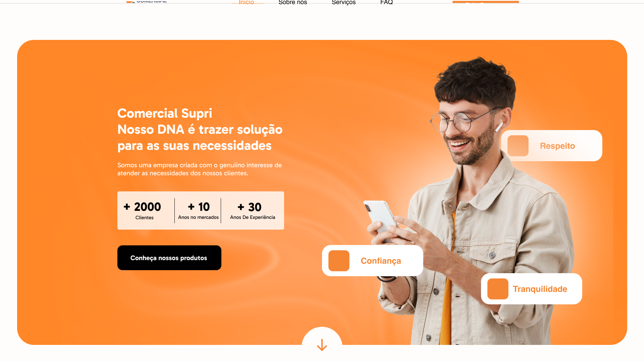644x362 pixels.
Task: Click the Comercial logo in header
Action: [147, 1]
